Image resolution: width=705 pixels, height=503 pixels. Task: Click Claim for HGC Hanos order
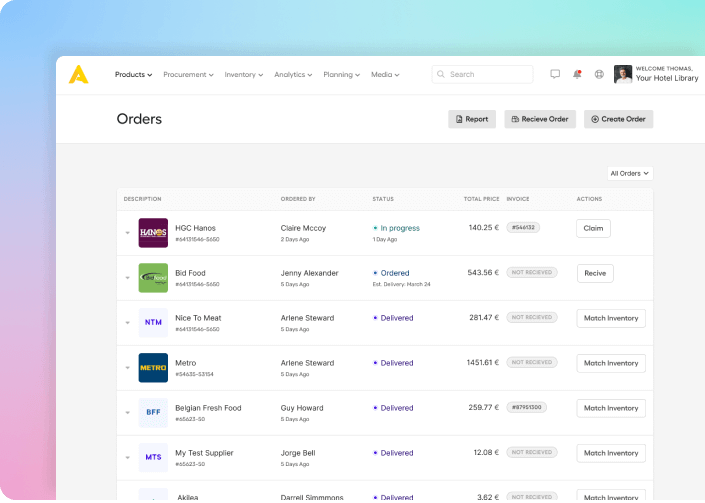[593, 228]
